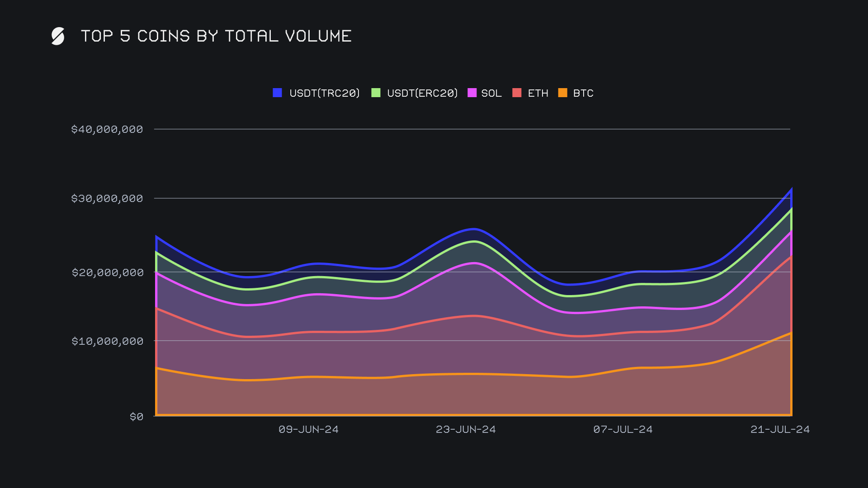
Task: Click the chart title text
Action: coord(216,36)
